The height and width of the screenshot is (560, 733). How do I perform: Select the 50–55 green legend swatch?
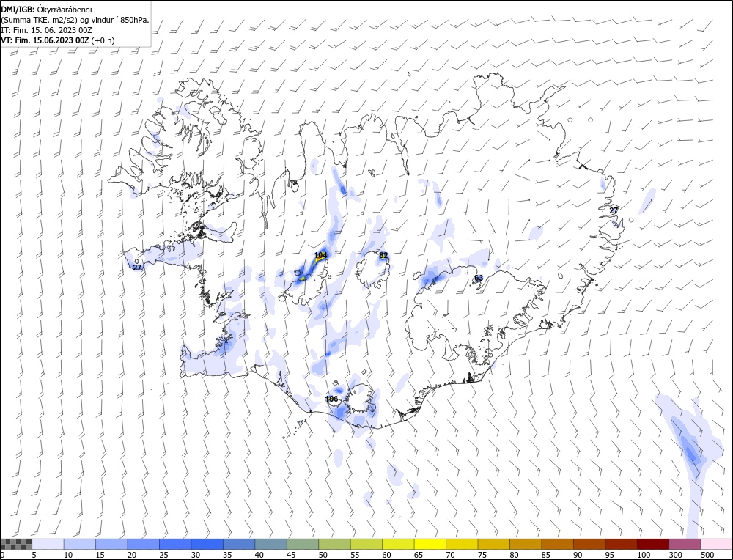click(334, 544)
